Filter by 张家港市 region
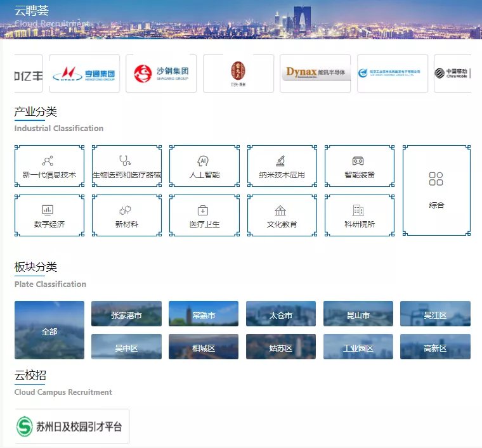The image size is (482, 448). pos(126,314)
